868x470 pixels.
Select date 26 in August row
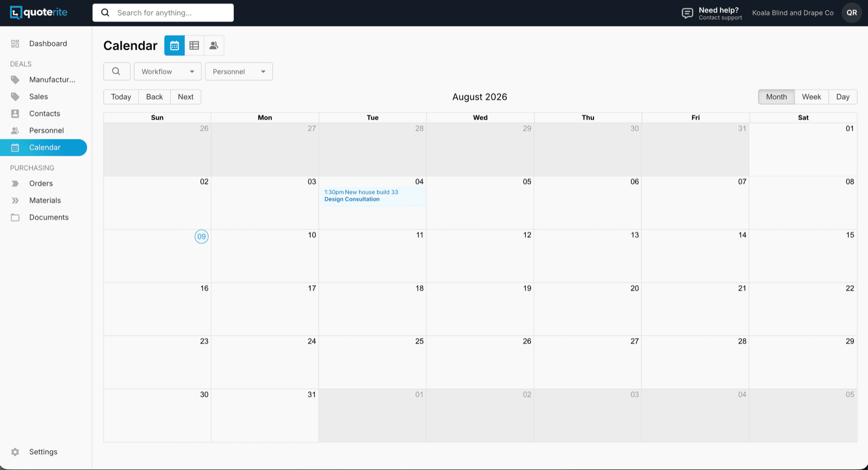pyautogui.click(x=527, y=341)
